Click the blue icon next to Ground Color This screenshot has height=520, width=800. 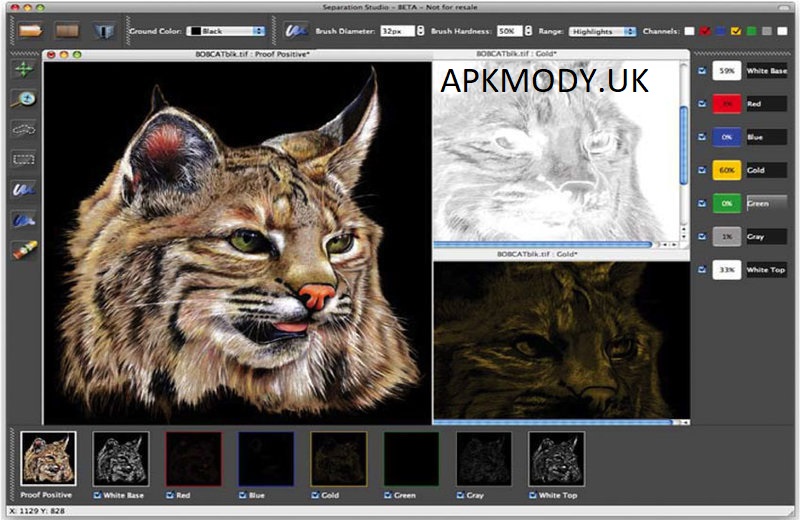click(104, 31)
